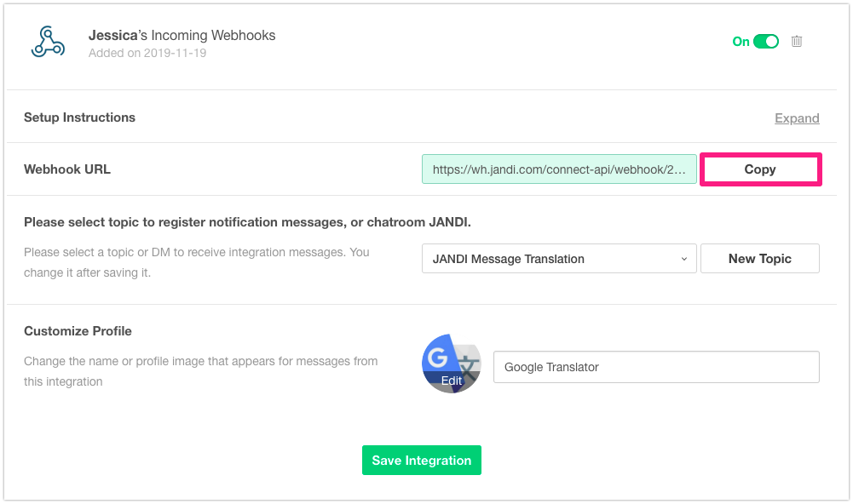853x504 pixels.
Task: Open the JANDI Message Translation topic dropdown
Action: tap(558, 259)
